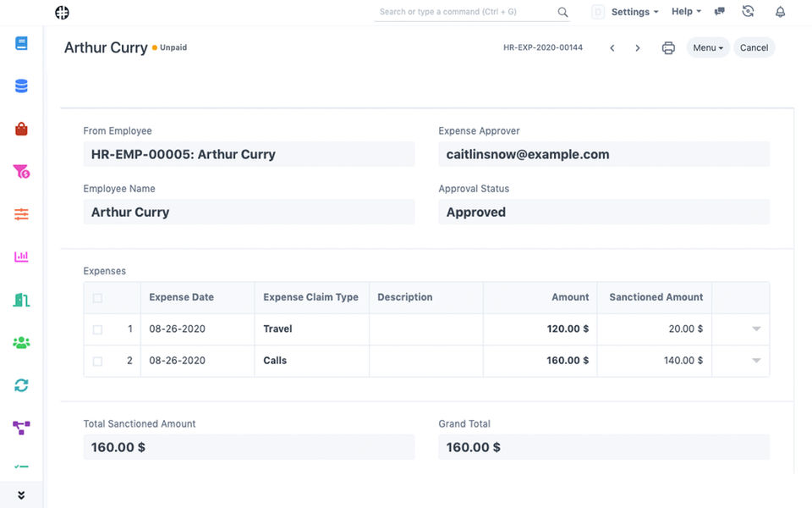Focus the search or command input
812x508 pixels.
465,12
